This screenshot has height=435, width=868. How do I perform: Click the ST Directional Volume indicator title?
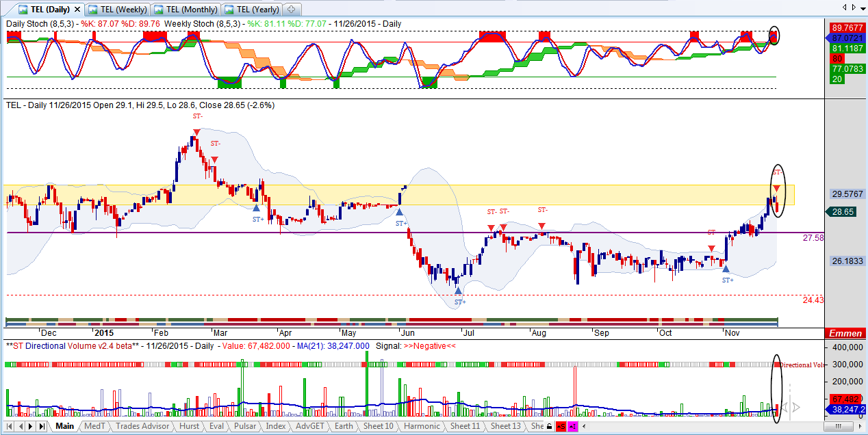[x=73, y=345]
